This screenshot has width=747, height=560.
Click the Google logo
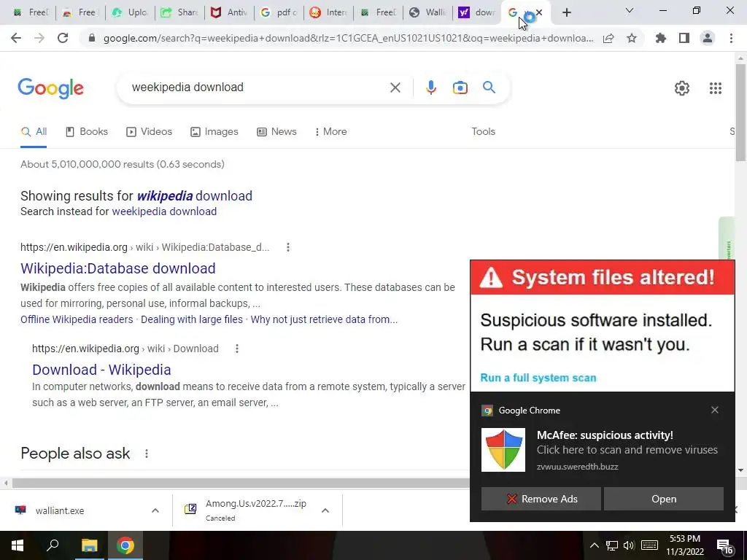coord(51,88)
